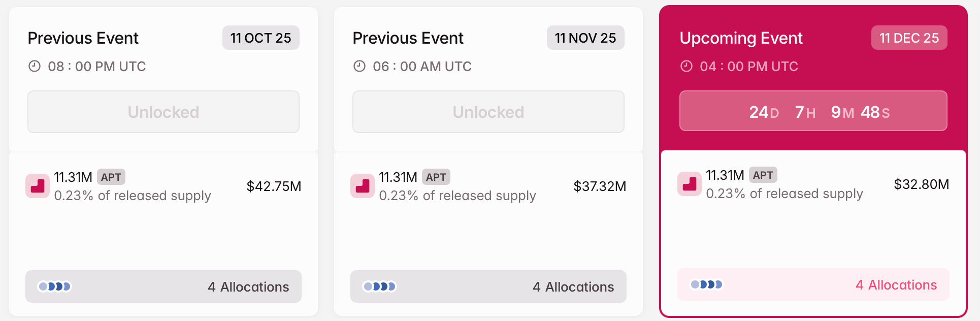This screenshot has width=980, height=321.
Task: Select the 11 OCT 25 date badge
Action: (260, 38)
